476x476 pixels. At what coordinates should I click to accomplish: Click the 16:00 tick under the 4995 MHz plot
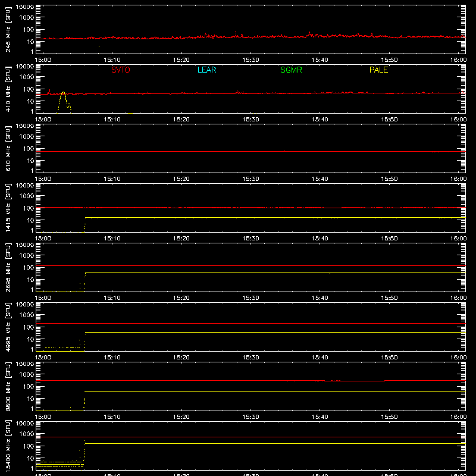(x=458, y=358)
